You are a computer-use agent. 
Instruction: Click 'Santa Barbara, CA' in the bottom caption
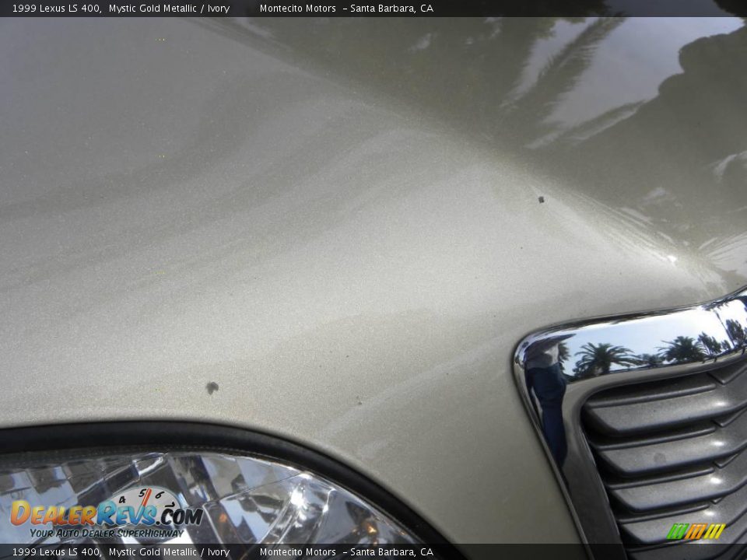coord(391,552)
